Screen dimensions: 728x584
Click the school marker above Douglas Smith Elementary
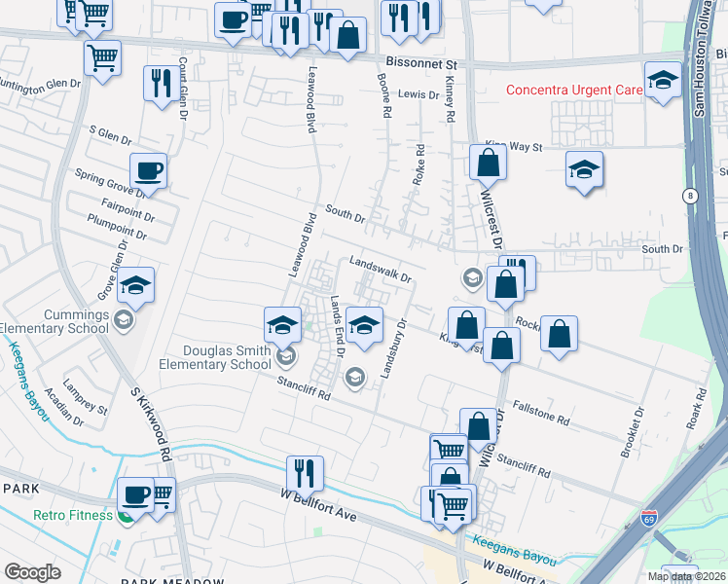282,325
